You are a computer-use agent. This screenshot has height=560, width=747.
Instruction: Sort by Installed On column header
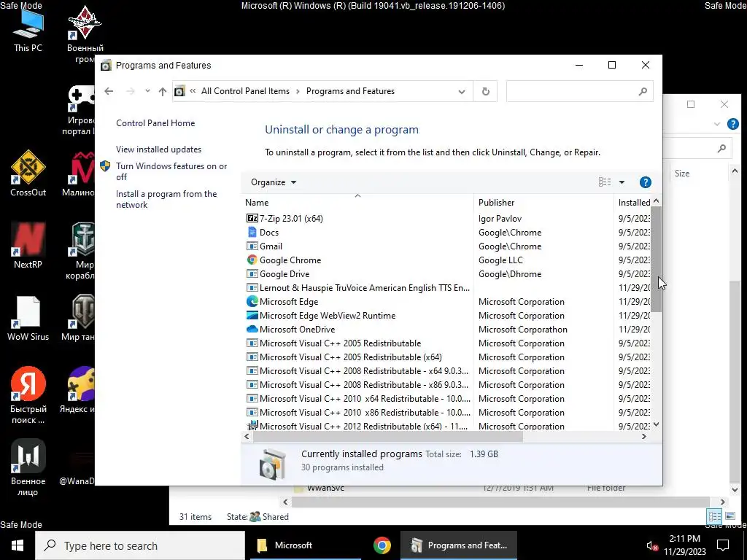633,203
